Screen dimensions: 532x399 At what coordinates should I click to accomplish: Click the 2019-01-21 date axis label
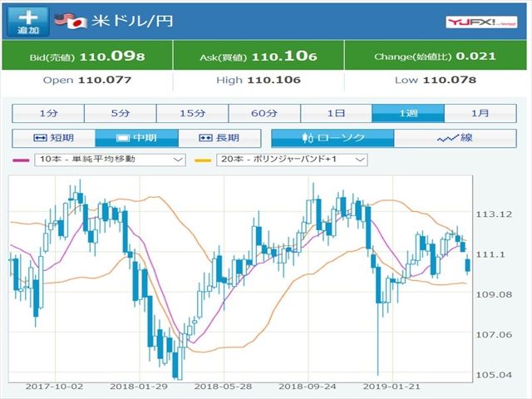392,387
